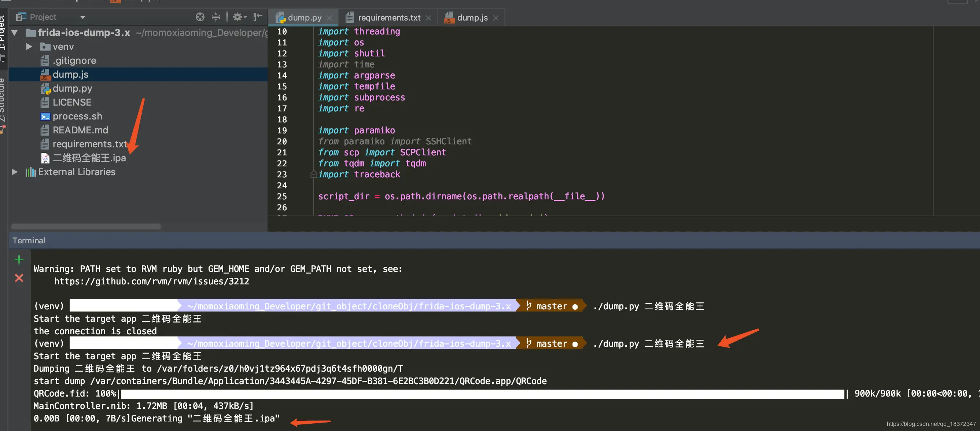Image resolution: width=980 pixels, height=431 pixels.
Task: Close the dump.py editor tab
Action: (x=329, y=18)
